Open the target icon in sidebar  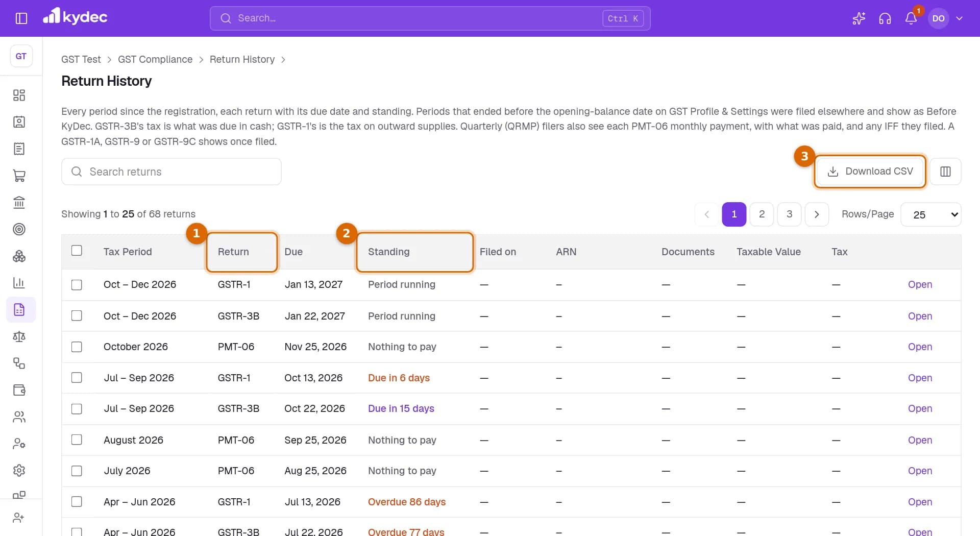pyautogui.click(x=19, y=229)
